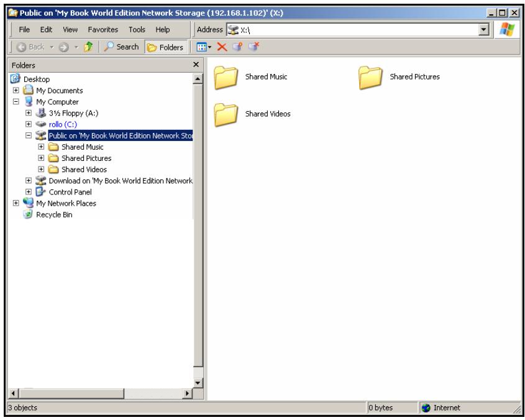Select My Network Places in the tree
The image size is (525, 420).
(66, 203)
